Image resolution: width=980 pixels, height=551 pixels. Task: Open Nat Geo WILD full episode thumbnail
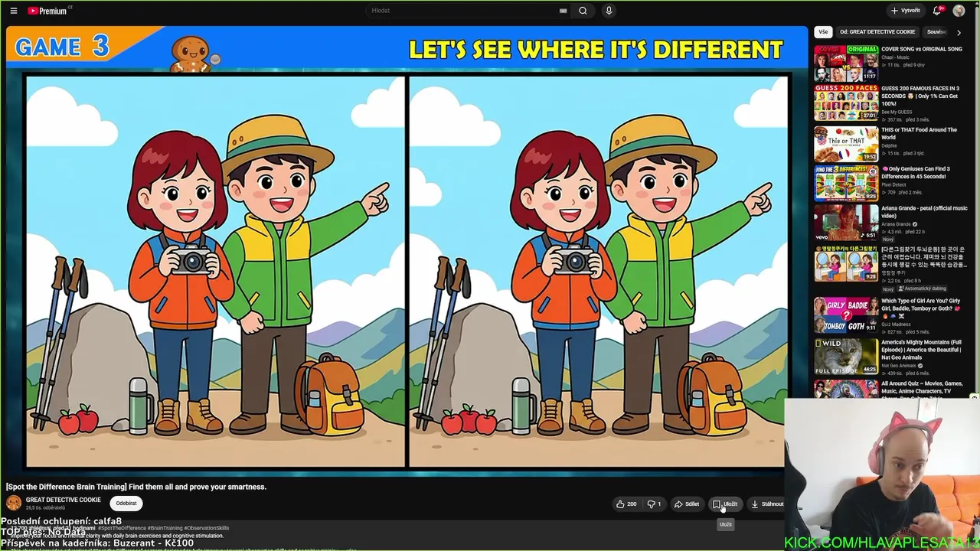(x=846, y=357)
